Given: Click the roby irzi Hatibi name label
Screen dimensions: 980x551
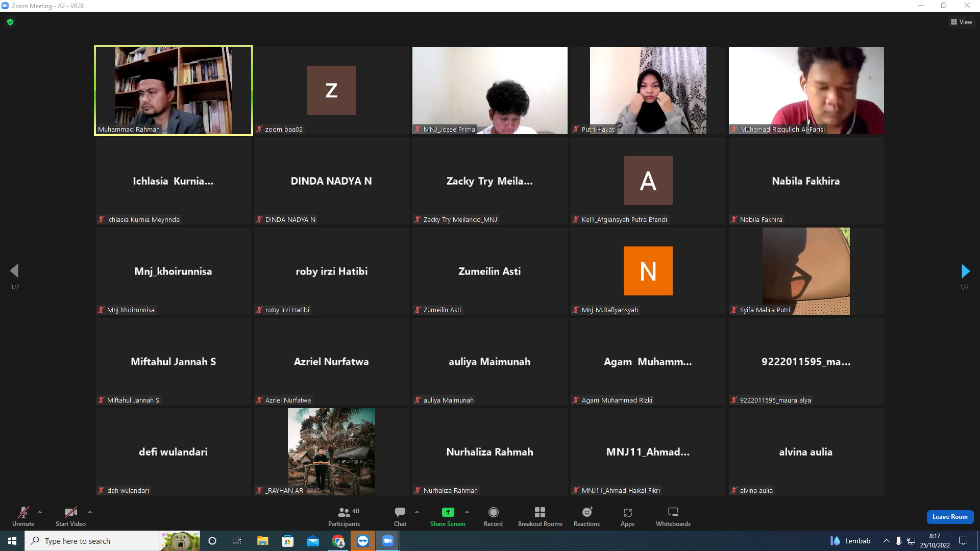Looking at the screenshot, I should coord(287,310).
